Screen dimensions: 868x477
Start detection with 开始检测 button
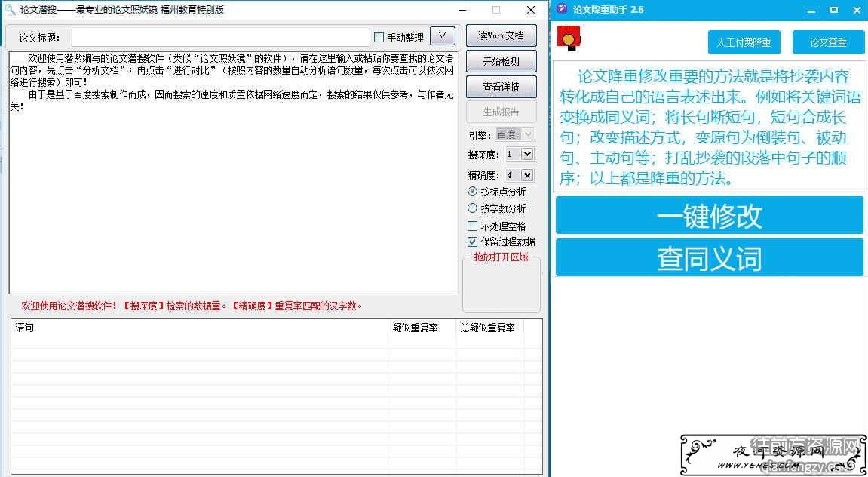501,61
